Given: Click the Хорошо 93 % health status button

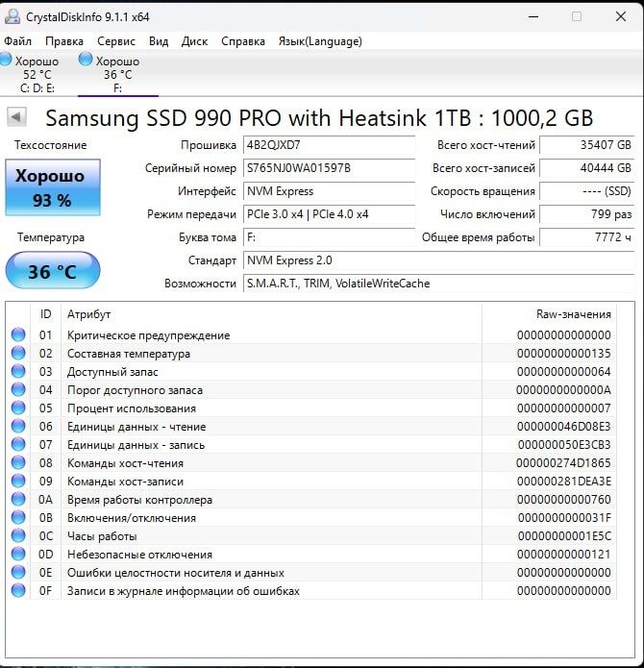Looking at the screenshot, I should (x=53, y=187).
